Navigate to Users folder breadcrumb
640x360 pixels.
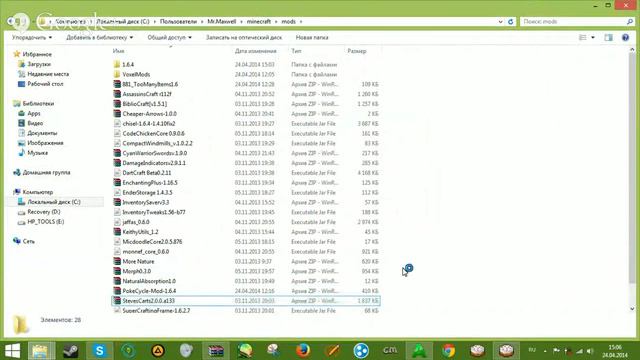pyautogui.click(x=178, y=22)
